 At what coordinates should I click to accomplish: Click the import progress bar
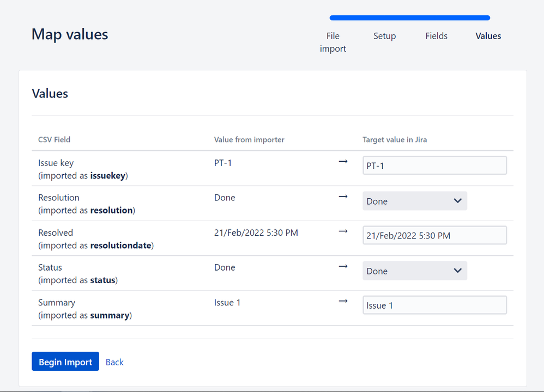tap(410, 17)
